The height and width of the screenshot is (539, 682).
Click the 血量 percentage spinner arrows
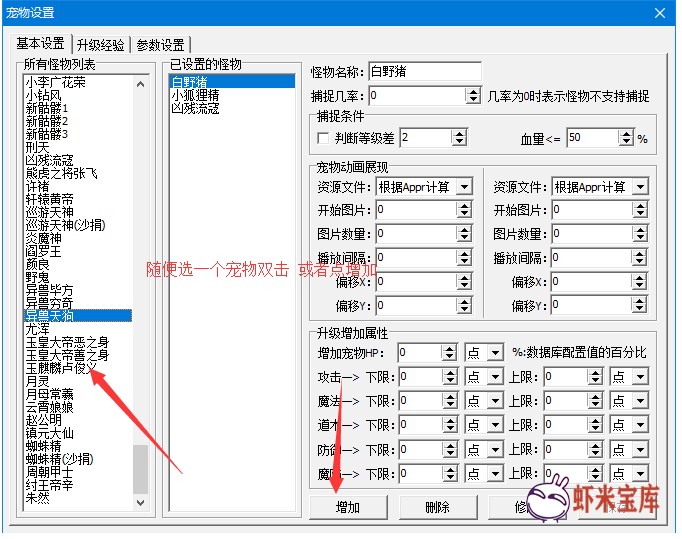click(x=627, y=137)
